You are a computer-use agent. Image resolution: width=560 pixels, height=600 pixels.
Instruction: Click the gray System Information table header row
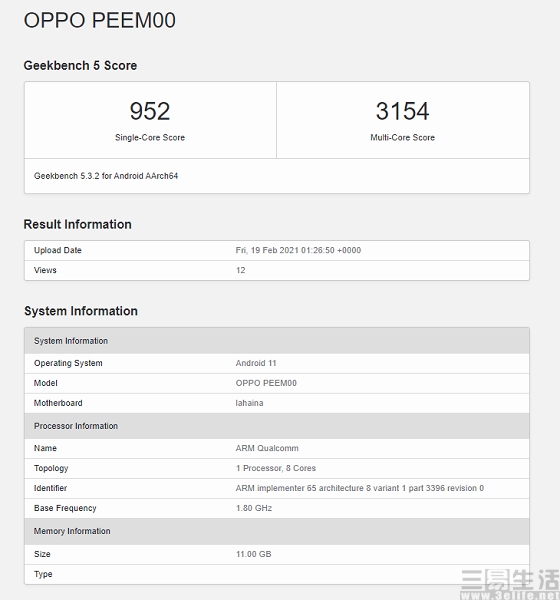tap(277, 341)
